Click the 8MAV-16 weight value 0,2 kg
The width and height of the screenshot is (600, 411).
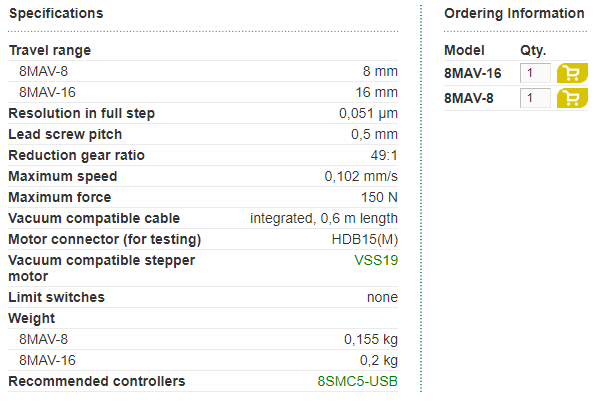(x=378, y=360)
